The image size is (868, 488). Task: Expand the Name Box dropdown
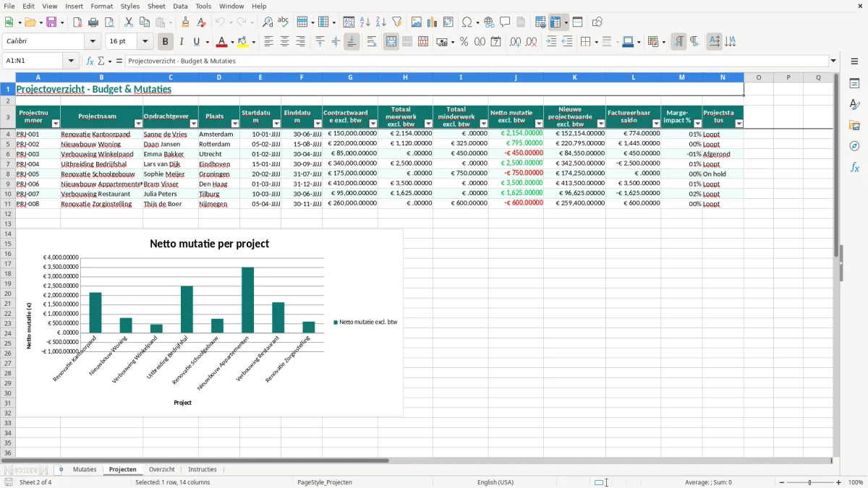(x=72, y=61)
